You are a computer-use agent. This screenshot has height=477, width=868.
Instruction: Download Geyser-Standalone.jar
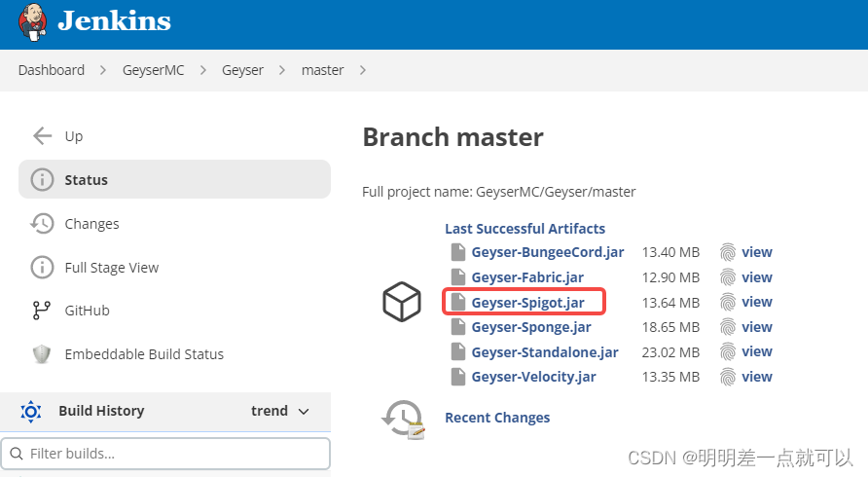pos(545,351)
